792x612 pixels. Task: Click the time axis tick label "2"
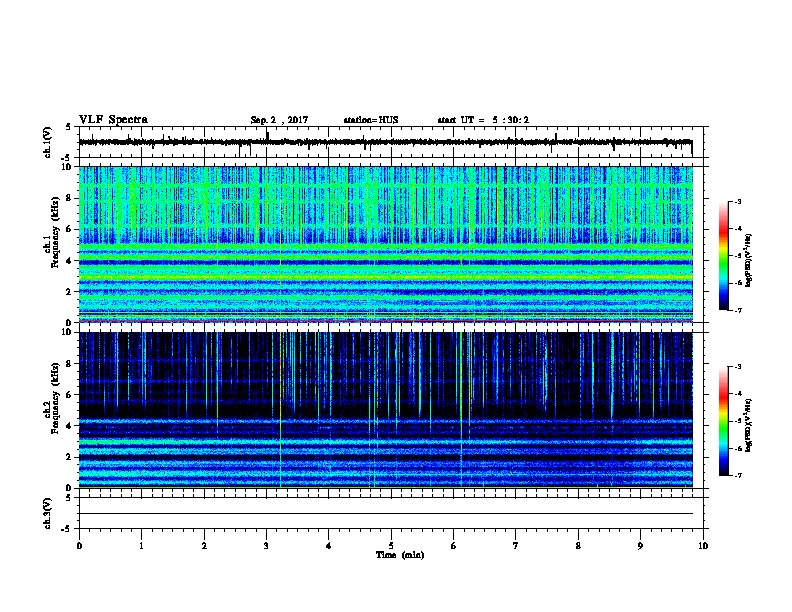click(x=204, y=546)
